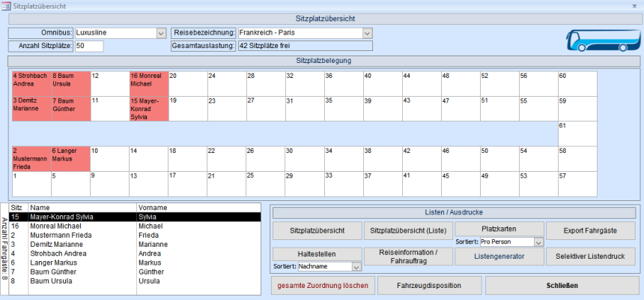Image resolution: width=644 pixels, height=300 pixels.
Task: Select list row Demitz Marianne
Action: [x=135, y=244]
